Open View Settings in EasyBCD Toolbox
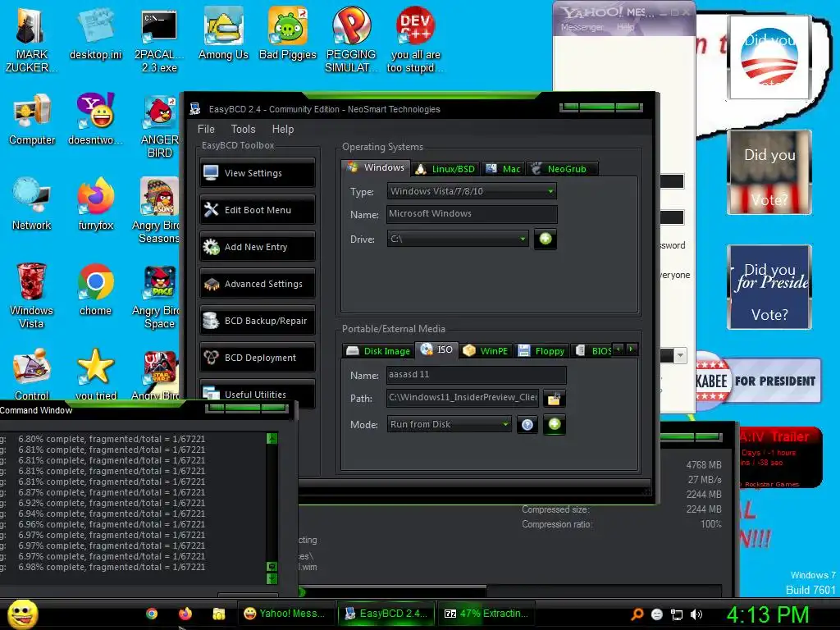Image resolution: width=840 pixels, height=630 pixels. point(257,172)
